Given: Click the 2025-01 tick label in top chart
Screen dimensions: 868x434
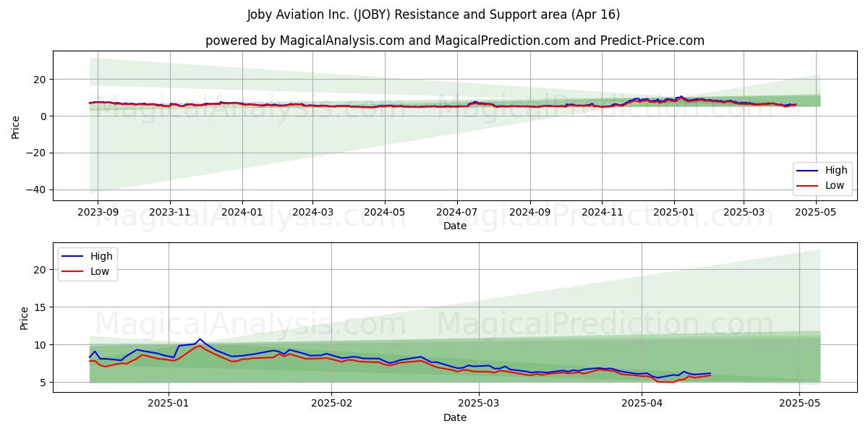Looking at the screenshot, I should (674, 213).
